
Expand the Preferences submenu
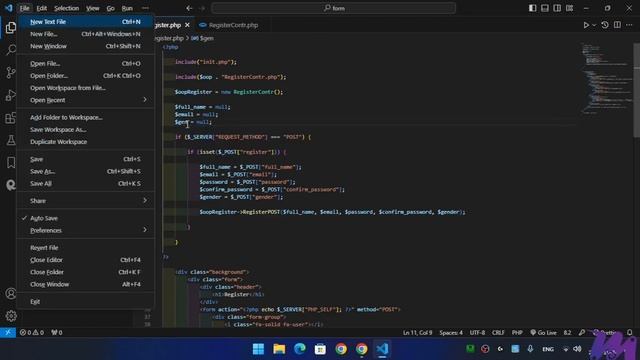(x=86, y=230)
